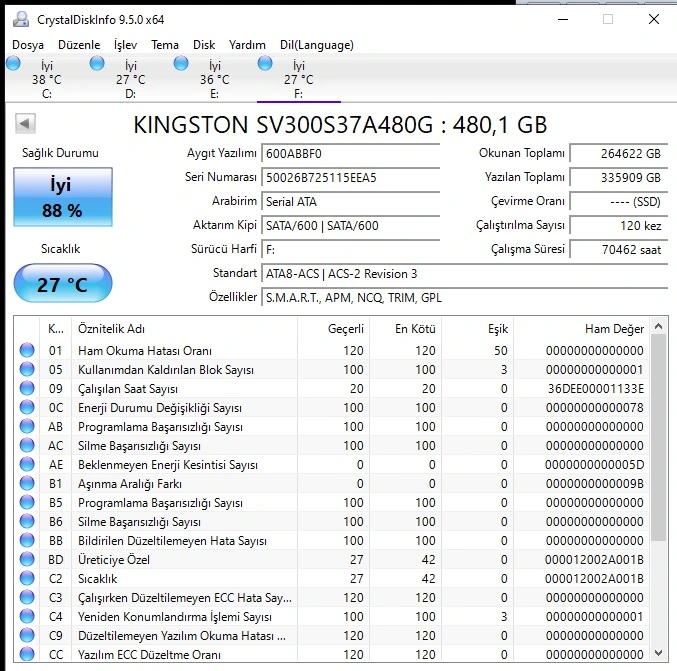Click status orb of attribute 09 row
This screenshot has height=671, width=677.
point(27,388)
